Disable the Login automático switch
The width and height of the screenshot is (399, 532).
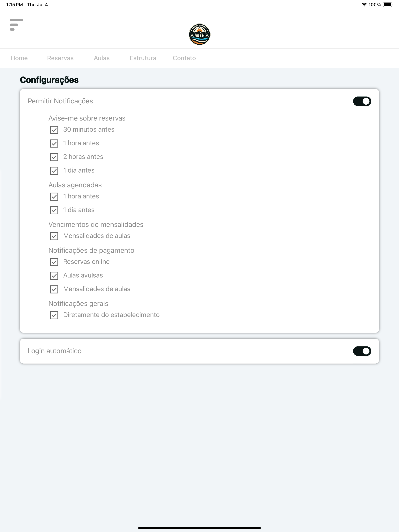click(362, 351)
